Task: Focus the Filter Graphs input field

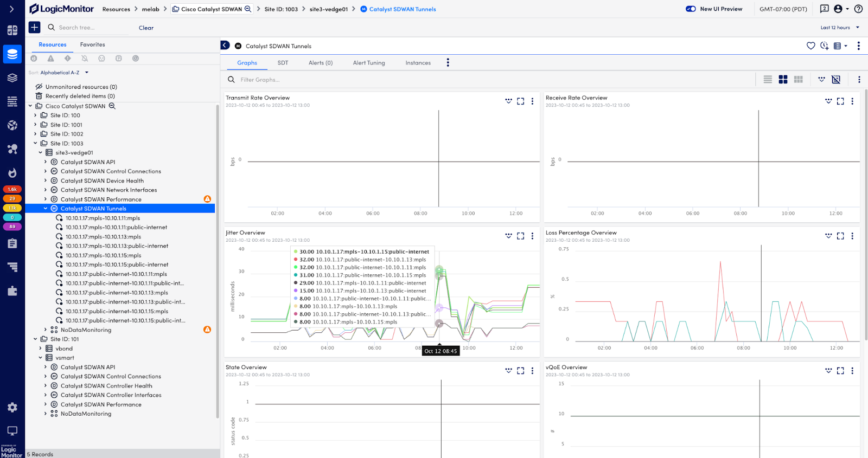Action: [488, 80]
